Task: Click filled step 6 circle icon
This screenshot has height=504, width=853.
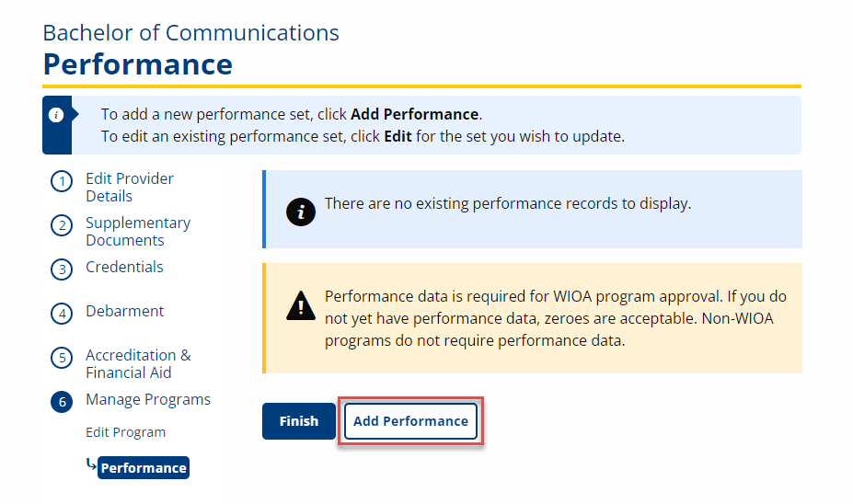Action: coord(62,402)
